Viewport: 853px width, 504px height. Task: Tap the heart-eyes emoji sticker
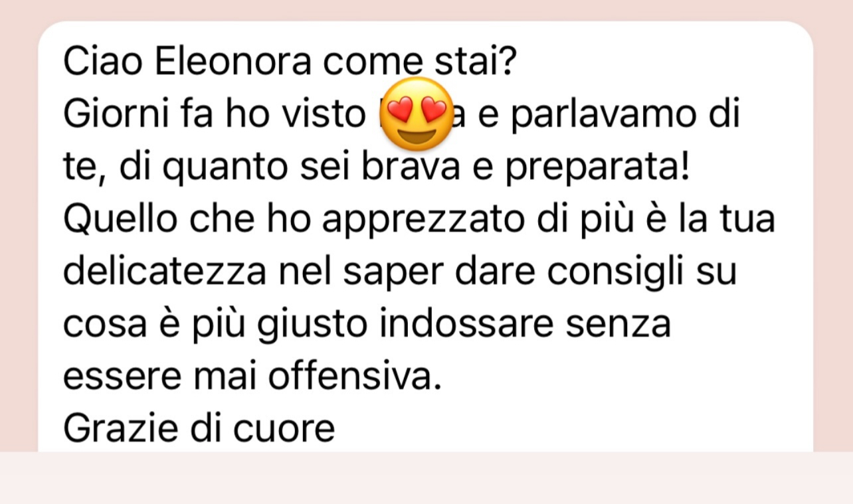tap(415, 114)
